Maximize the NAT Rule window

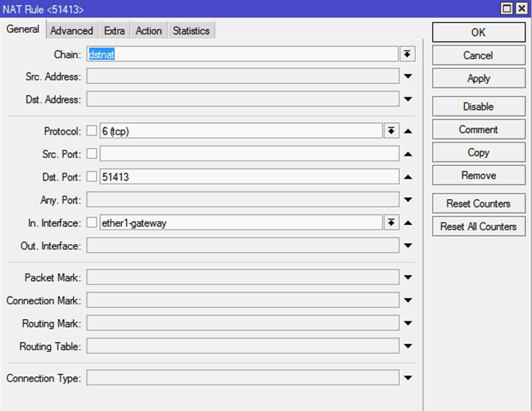(506, 9)
